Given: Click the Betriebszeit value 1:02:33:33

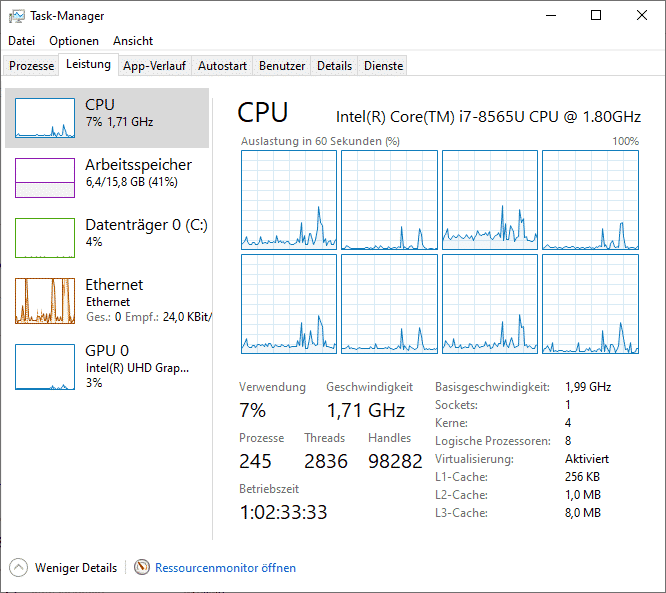Looking at the screenshot, I should [283, 512].
